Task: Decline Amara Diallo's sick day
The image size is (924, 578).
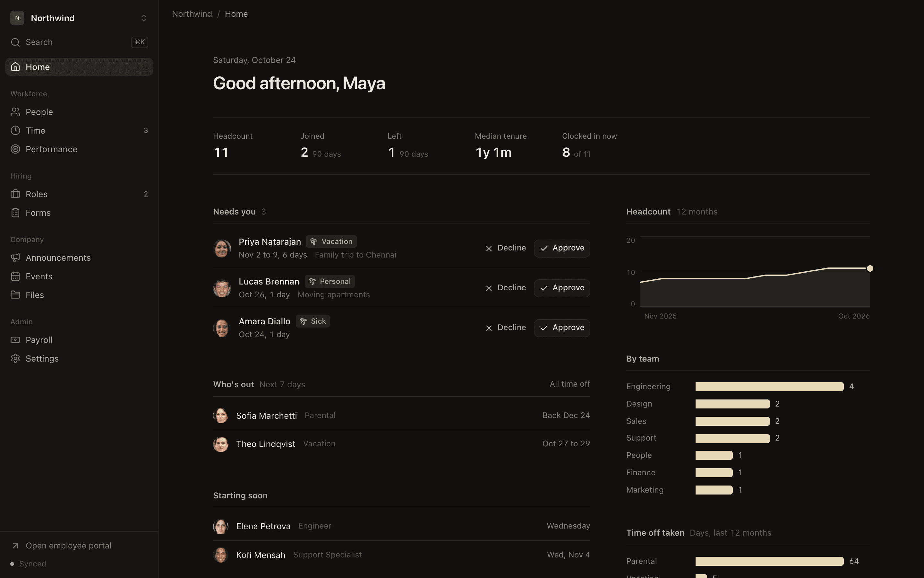Action: pos(506,328)
